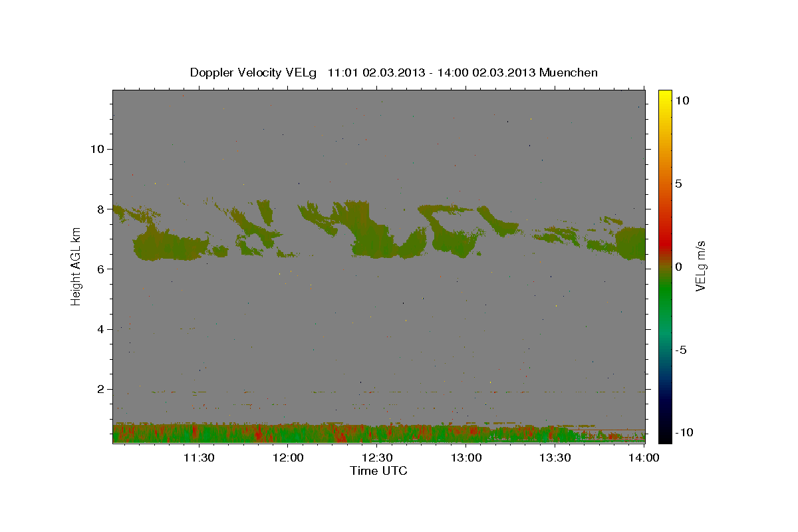Click the 14:00 time tick label
This screenshot has height=532, width=798.
pyautogui.click(x=644, y=458)
